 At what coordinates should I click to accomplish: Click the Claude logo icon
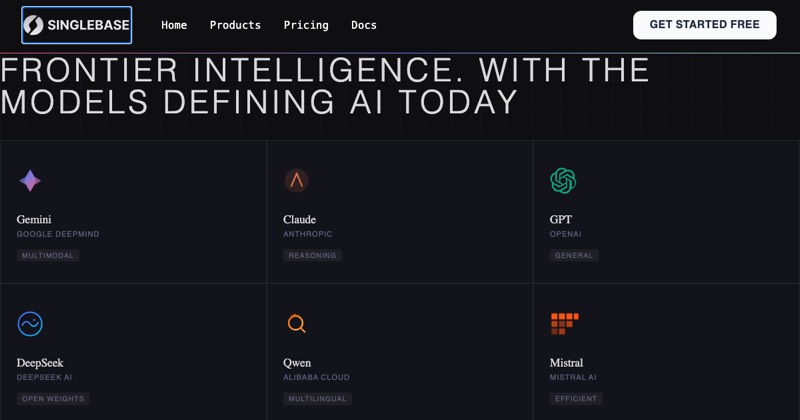(x=296, y=181)
